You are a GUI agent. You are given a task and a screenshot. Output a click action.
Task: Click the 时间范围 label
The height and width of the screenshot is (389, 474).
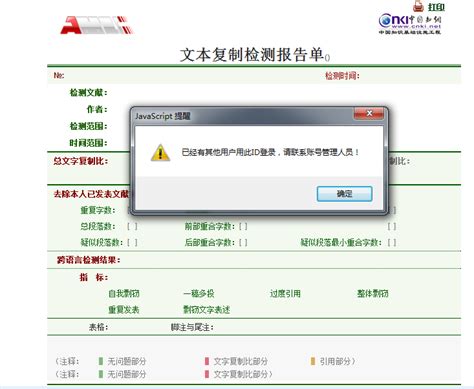(x=88, y=143)
